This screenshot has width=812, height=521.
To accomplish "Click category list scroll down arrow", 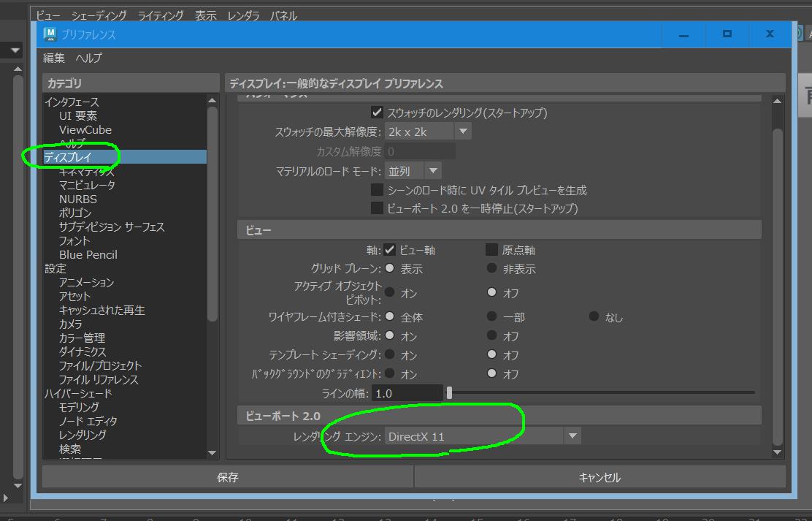I will pos(212,453).
